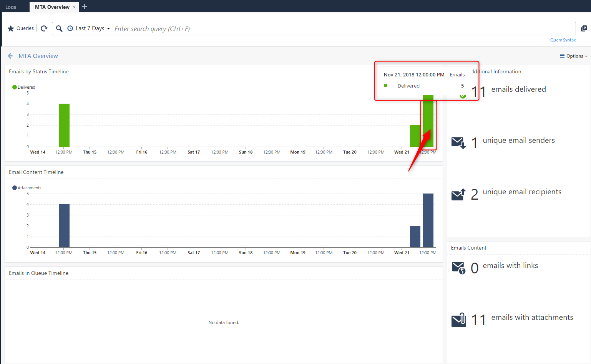Click the open in new window icon
The height and width of the screenshot is (364, 591).
coord(584,28)
